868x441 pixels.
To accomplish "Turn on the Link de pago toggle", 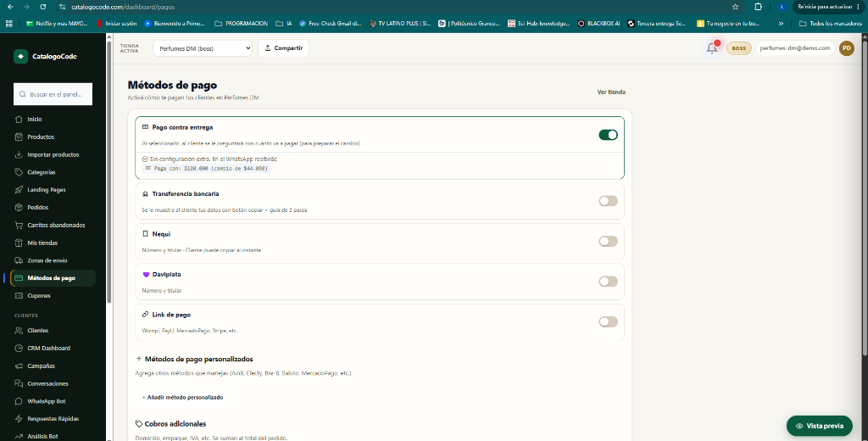I will tap(608, 322).
